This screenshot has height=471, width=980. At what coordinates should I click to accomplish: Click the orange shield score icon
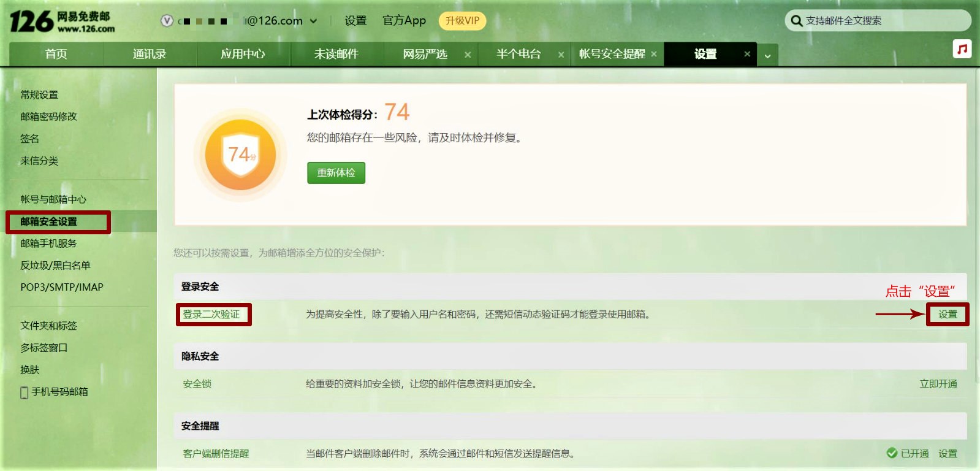click(x=240, y=154)
